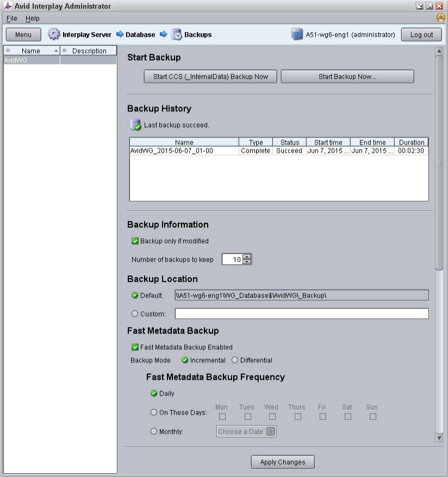The image size is (448, 477).
Task: Click the blue arrow between Interplay Server and Database
Action: click(120, 34)
